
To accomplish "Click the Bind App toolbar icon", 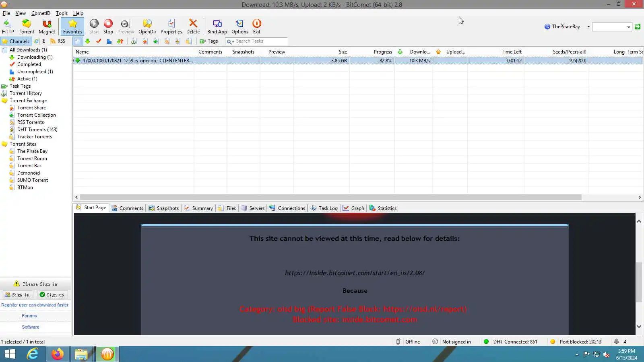I will [217, 27].
